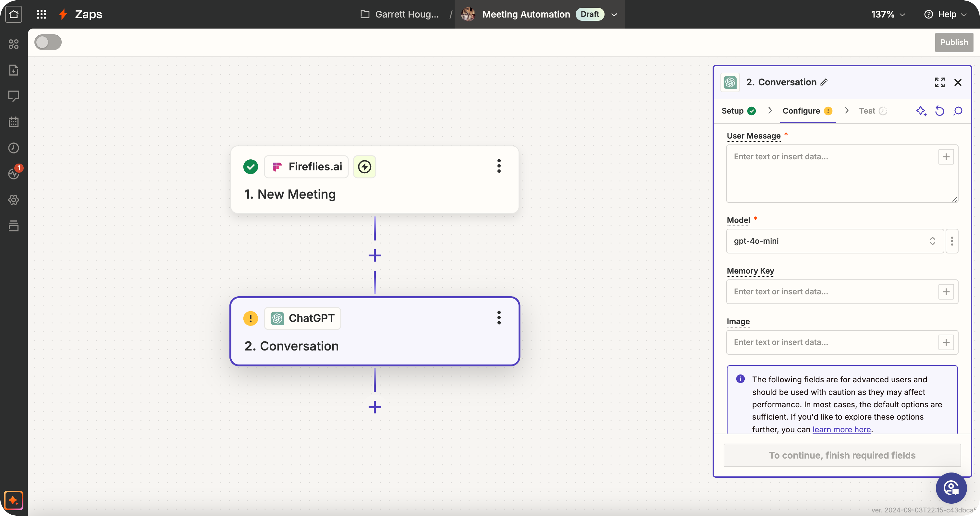This screenshot has width=980, height=516.
Task: Add step after ChatGPT Conversation
Action: pos(375,407)
